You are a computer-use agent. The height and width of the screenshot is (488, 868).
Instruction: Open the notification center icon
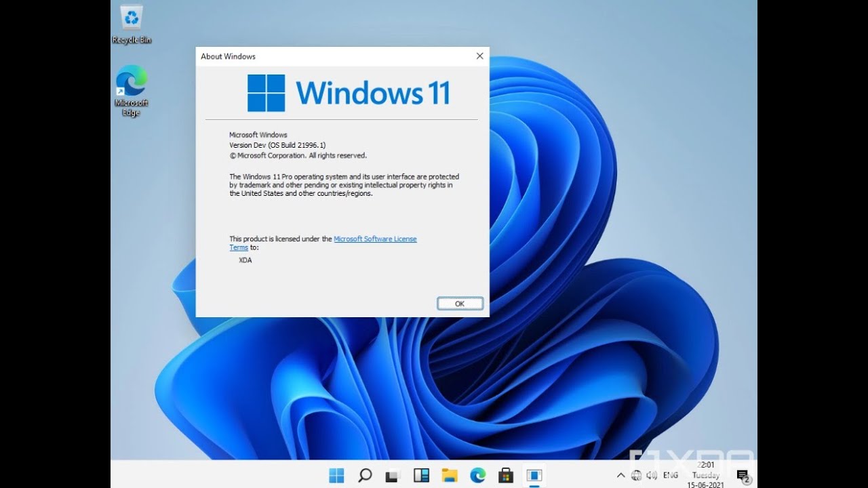[743, 475]
